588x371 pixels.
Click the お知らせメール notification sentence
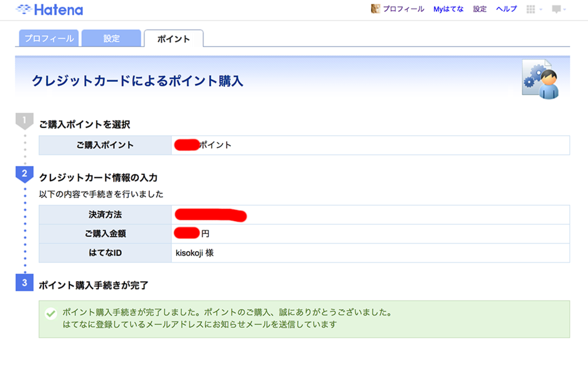[x=200, y=324]
